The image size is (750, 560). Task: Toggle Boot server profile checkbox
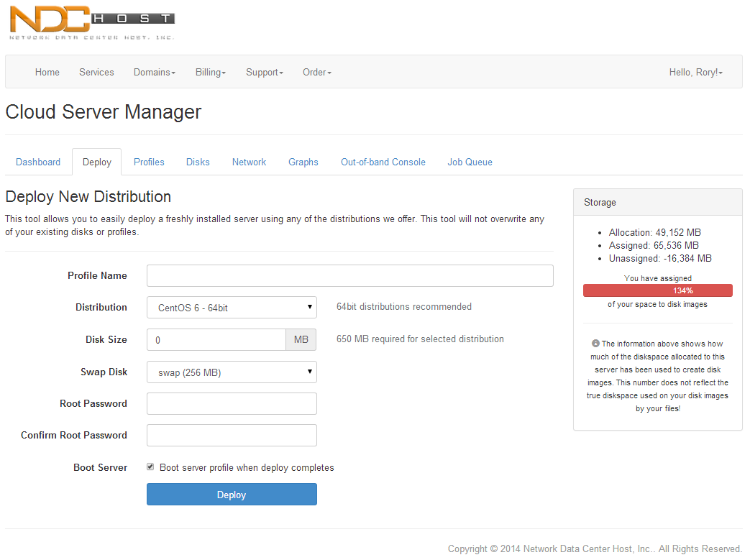point(150,467)
